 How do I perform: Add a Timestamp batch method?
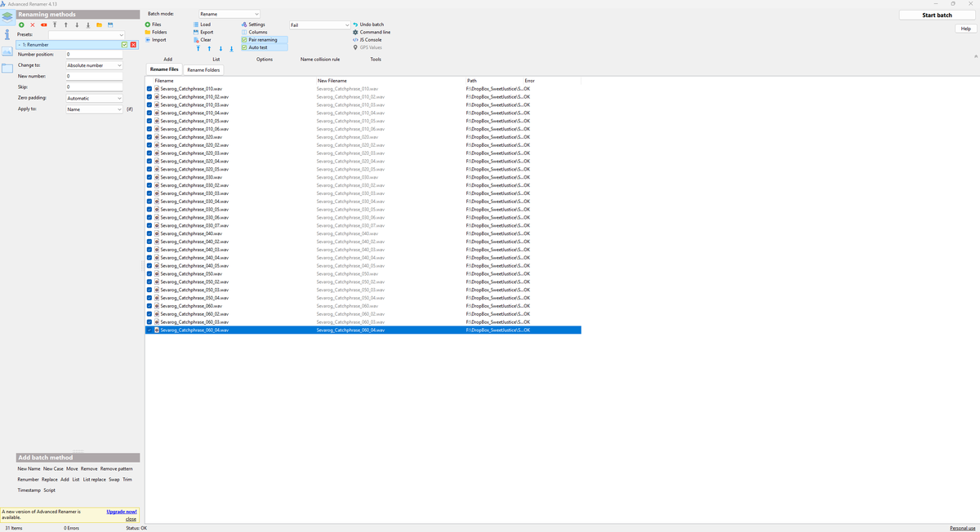tap(29, 490)
